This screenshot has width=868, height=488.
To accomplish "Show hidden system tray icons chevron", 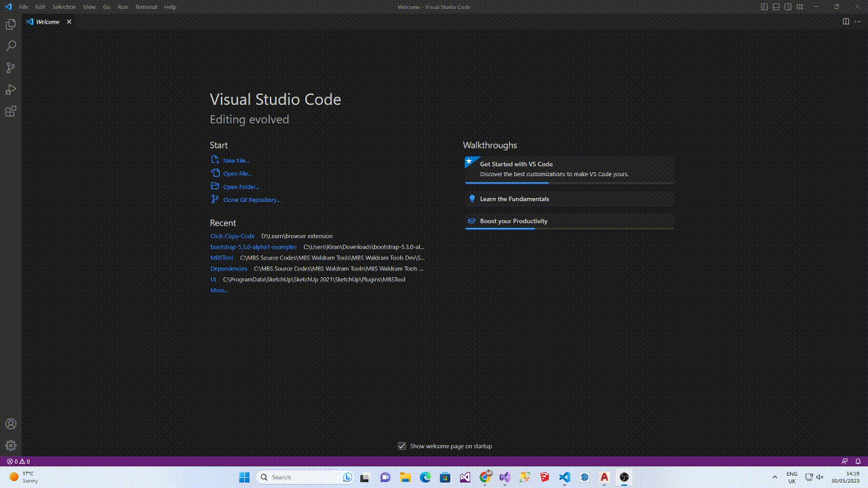I will pos(775,477).
